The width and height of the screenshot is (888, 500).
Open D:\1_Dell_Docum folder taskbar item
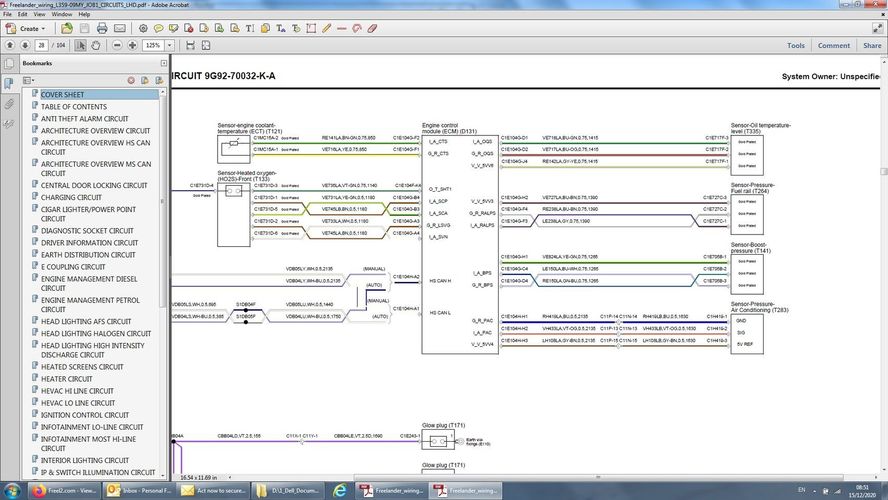pos(288,490)
